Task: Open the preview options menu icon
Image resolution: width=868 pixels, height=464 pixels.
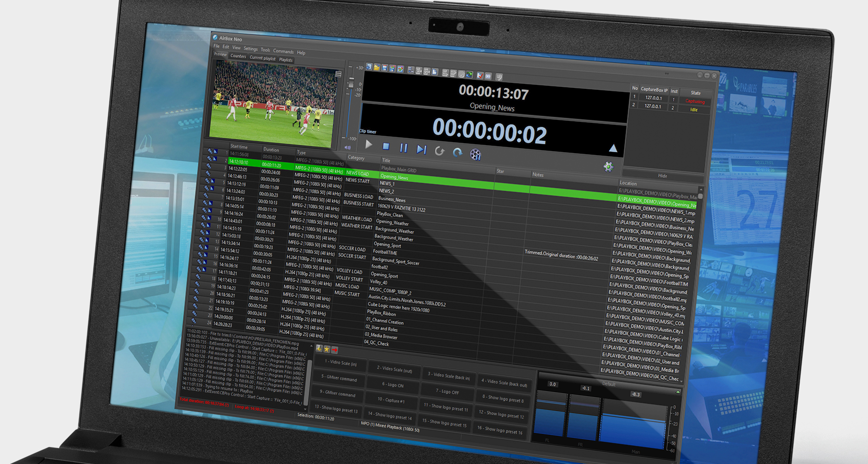Action: click(x=339, y=74)
